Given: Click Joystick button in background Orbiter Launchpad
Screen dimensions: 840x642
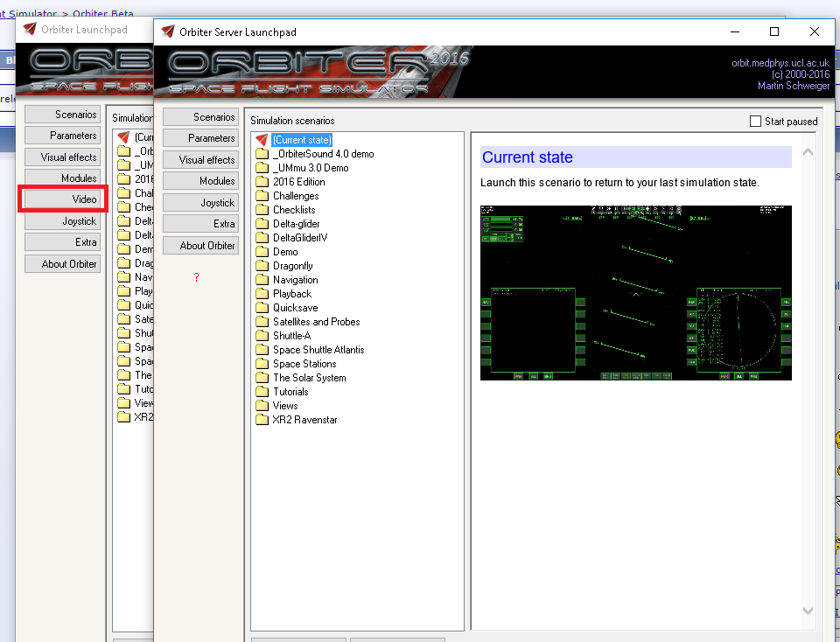Looking at the screenshot, I should (x=63, y=220).
